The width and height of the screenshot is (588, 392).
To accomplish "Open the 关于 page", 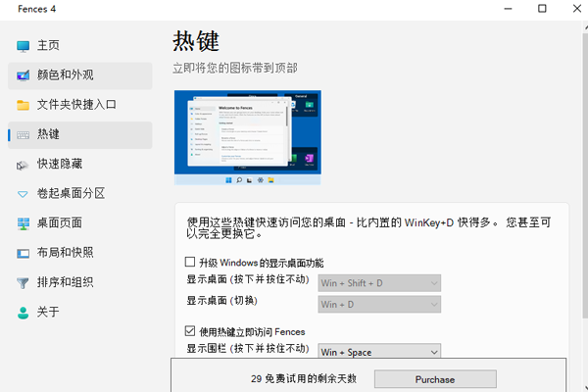I will tap(80, 313).
